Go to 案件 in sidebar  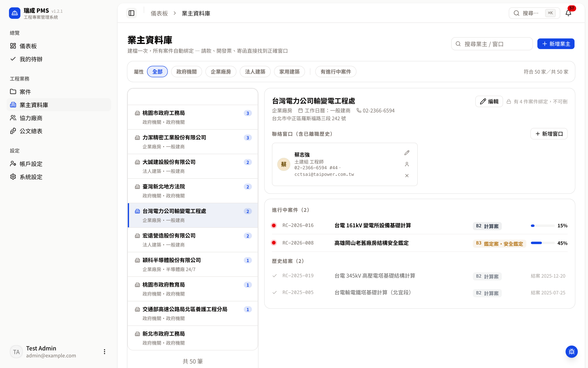59,92
